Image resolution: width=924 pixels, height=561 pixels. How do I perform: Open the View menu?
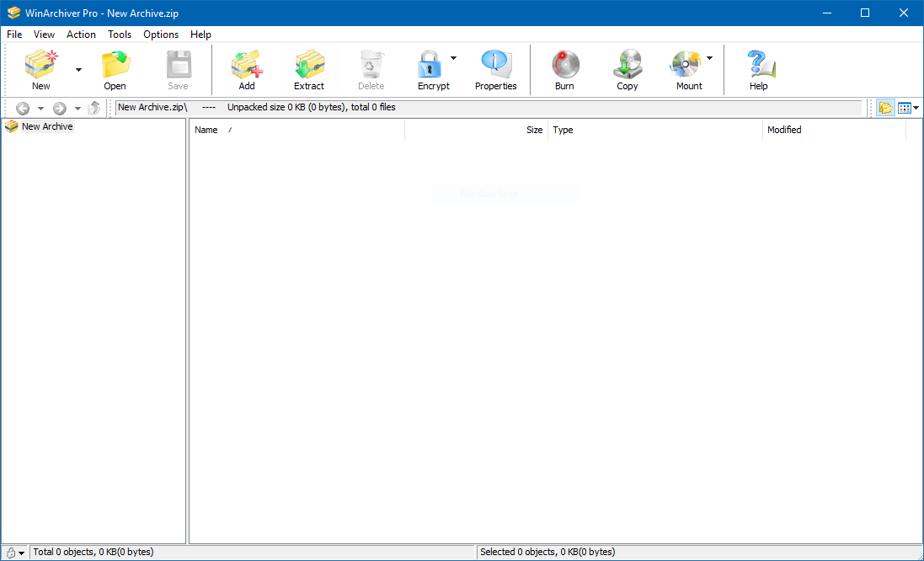click(44, 35)
